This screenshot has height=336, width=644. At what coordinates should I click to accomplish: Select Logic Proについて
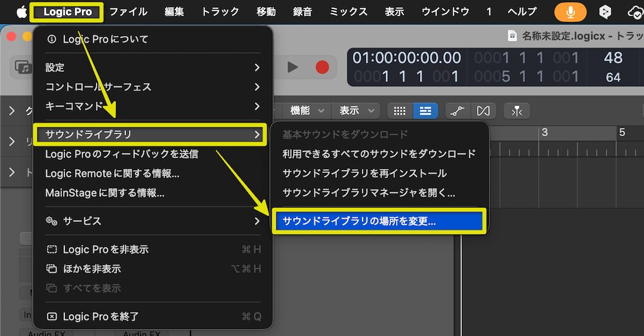tap(153, 39)
